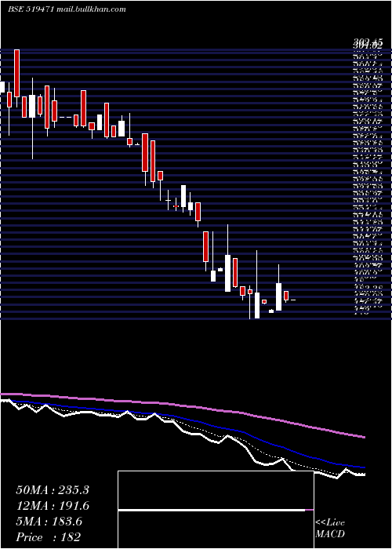Image resolution: width=392 pixels, height=549 pixels.
Task: Click the 5MA : 183.6 value
Action: coord(49,522)
